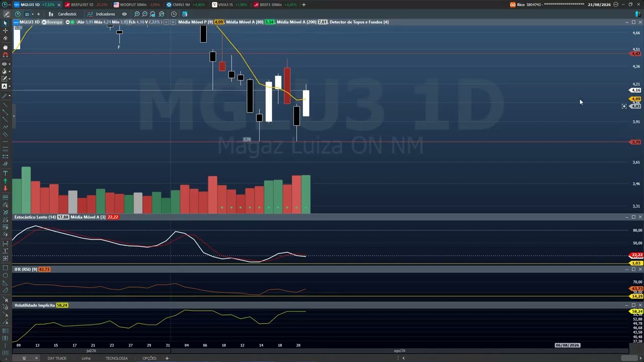The image size is (644, 362).
Task: Toggle the red magnet snap tool
Action: 5,55
